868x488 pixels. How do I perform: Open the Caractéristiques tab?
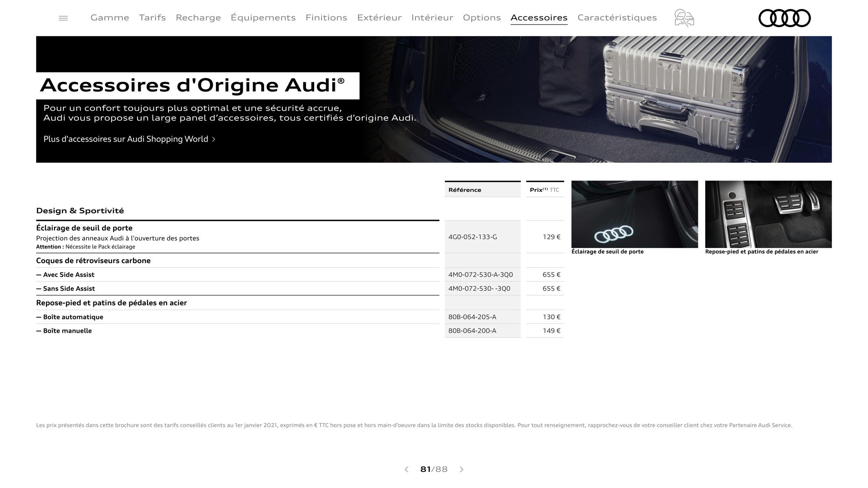click(617, 17)
